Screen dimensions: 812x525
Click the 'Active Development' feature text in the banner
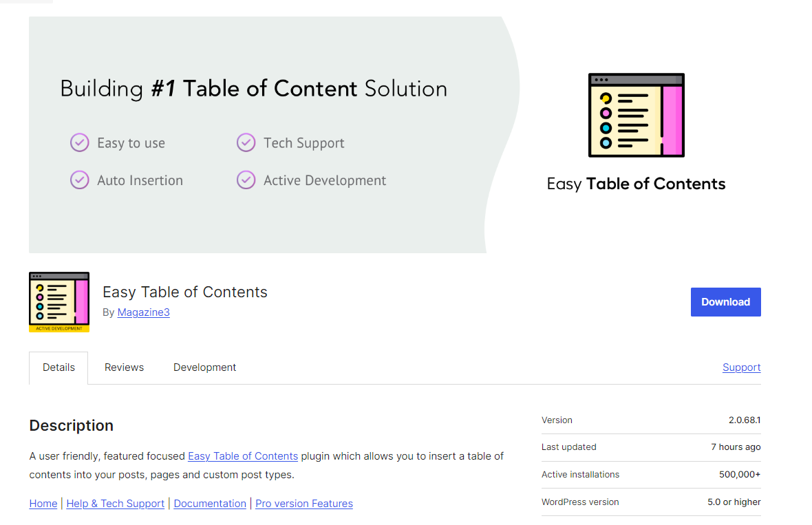(x=325, y=180)
